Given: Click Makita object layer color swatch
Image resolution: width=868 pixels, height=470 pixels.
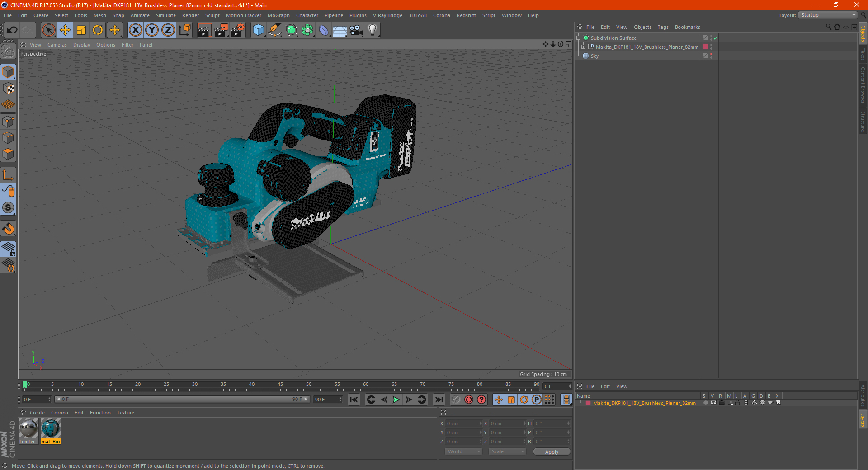Looking at the screenshot, I should [705, 47].
